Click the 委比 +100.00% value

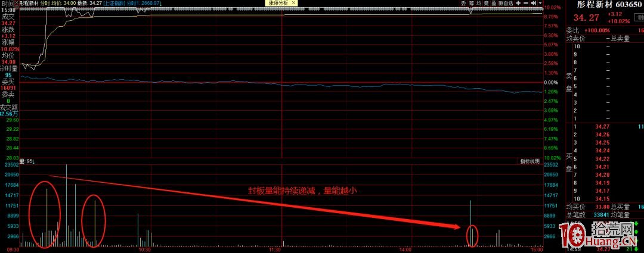tap(596, 30)
